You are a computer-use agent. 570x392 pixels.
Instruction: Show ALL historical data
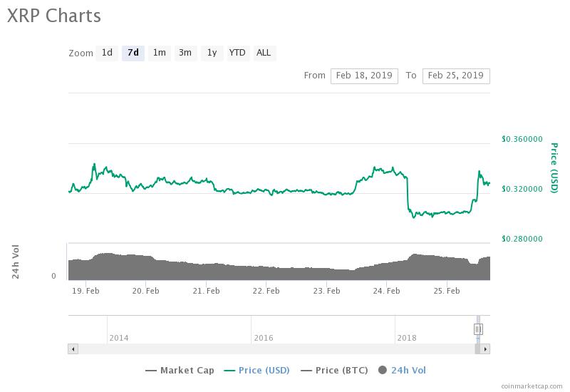coord(264,53)
